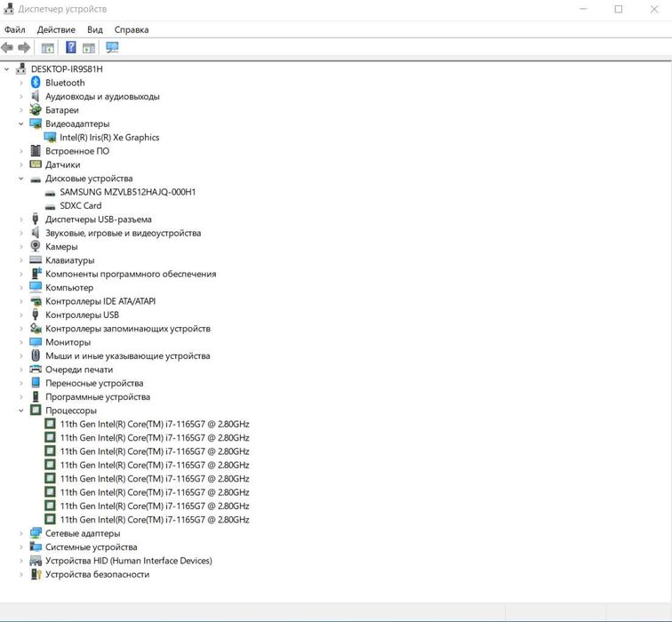Close the Диспетчер устройств window
Screen dimensions: 672x622
pyautogui.click(x=654, y=9)
